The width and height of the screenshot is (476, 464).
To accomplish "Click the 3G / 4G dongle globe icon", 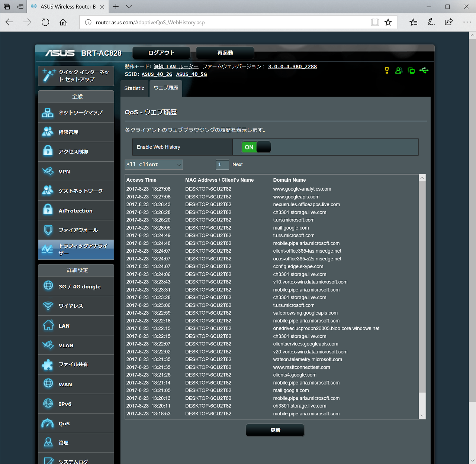I will click(48, 286).
